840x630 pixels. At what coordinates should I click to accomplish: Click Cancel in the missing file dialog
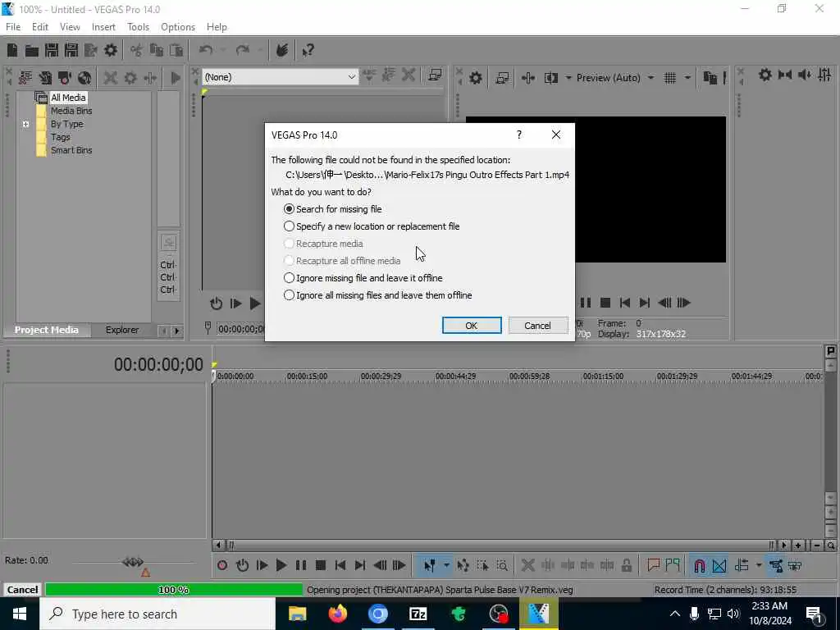click(538, 326)
